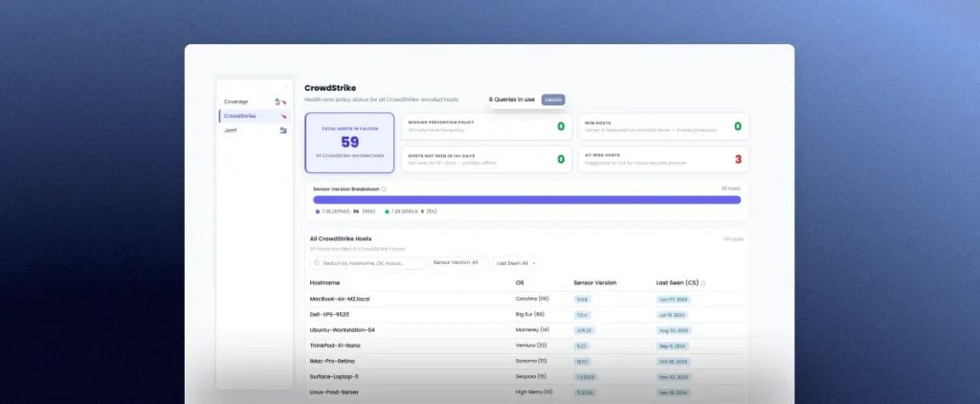Focus the host search input field

pyautogui.click(x=367, y=263)
